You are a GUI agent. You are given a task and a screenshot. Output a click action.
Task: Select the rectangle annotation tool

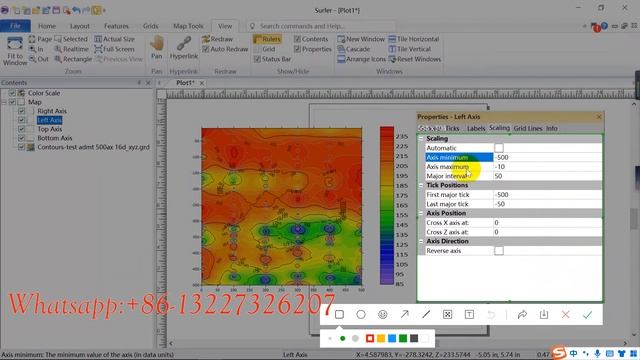(x=339, y=314)
